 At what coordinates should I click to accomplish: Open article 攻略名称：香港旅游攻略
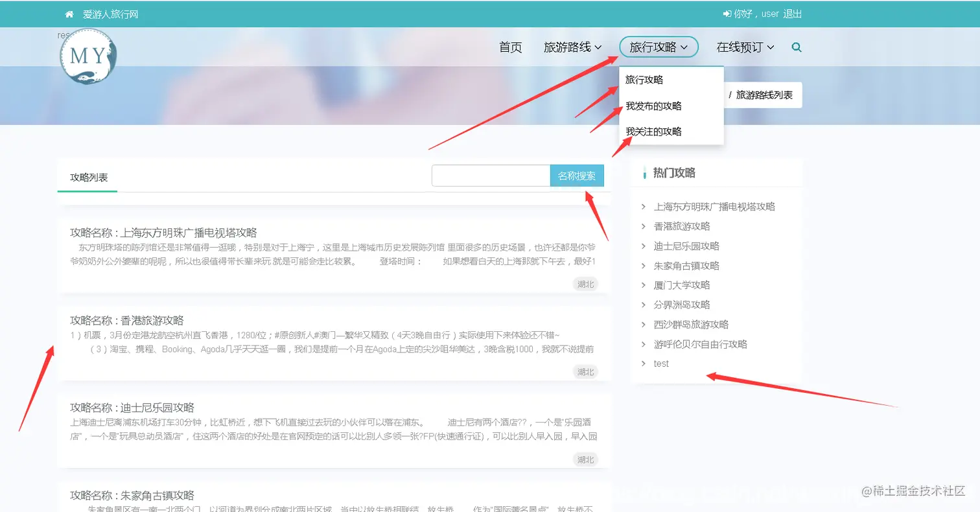127,320
